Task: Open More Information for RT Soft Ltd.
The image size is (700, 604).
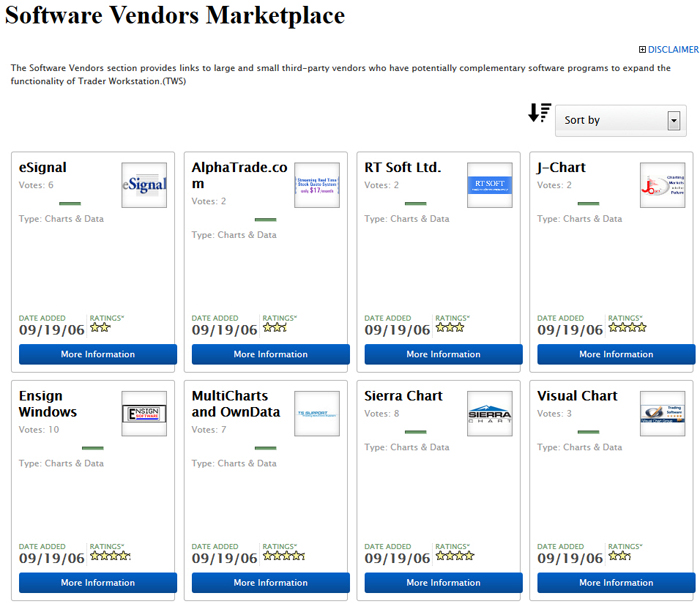Action: [443, 354]
